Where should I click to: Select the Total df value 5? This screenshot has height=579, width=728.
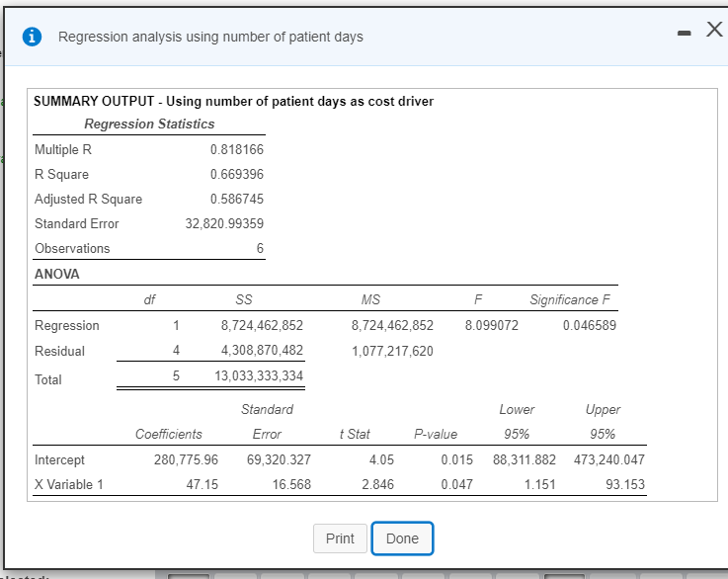(176, 375)
